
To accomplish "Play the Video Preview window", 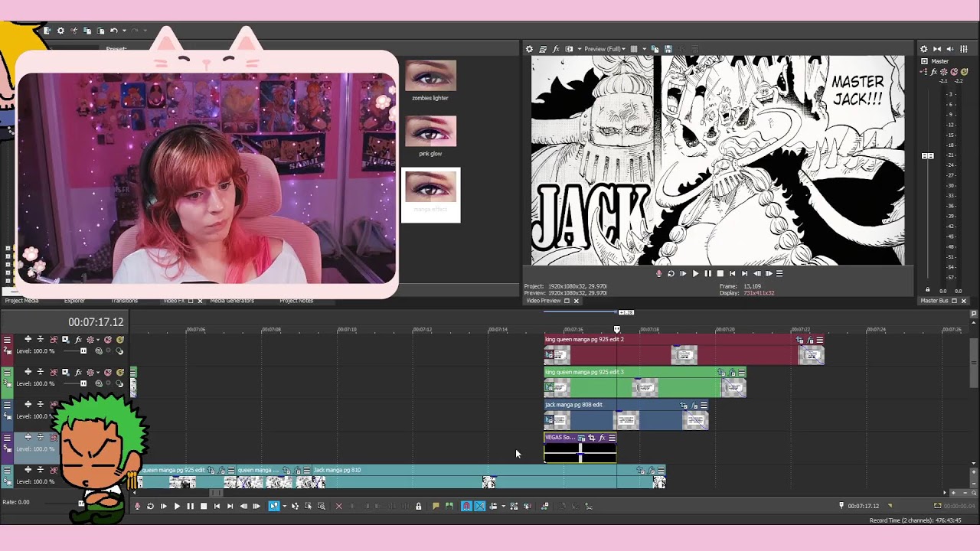I will point(695,273).
